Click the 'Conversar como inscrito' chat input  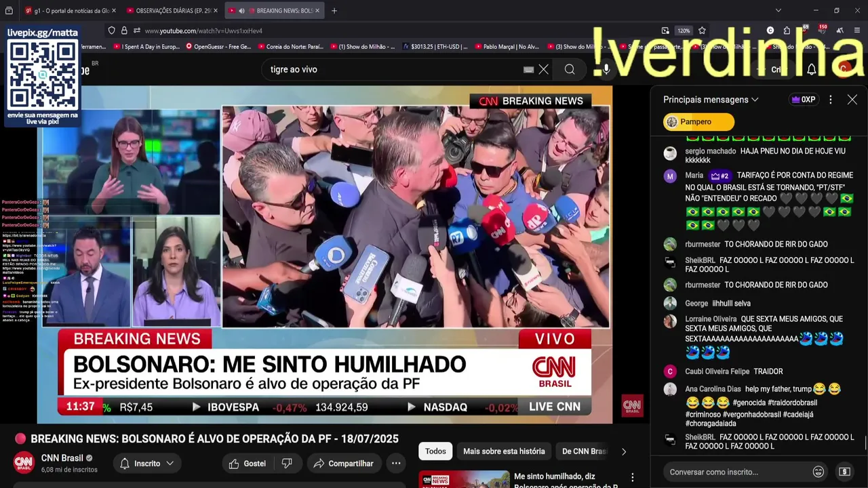click(x=737, y=472)
